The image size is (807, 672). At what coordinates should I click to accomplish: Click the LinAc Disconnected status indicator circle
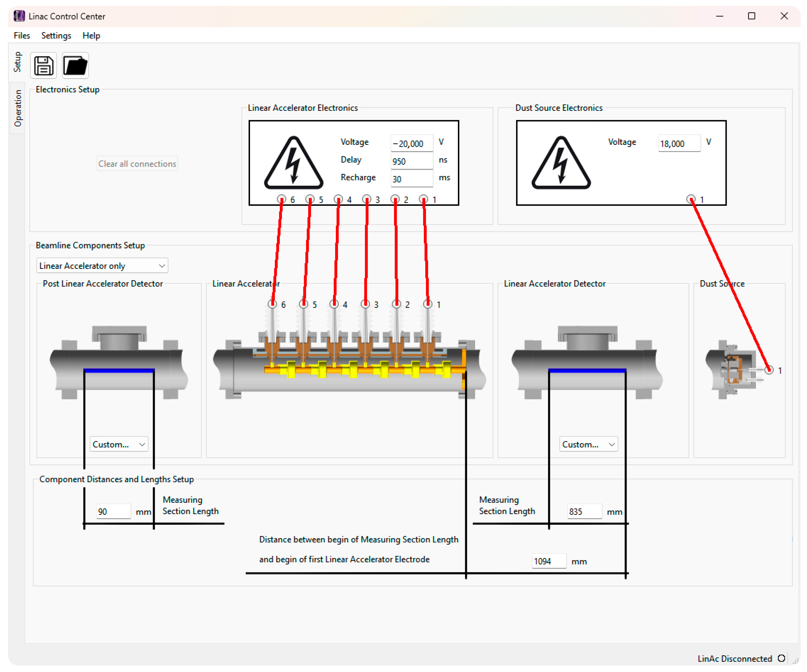(781, 658)
